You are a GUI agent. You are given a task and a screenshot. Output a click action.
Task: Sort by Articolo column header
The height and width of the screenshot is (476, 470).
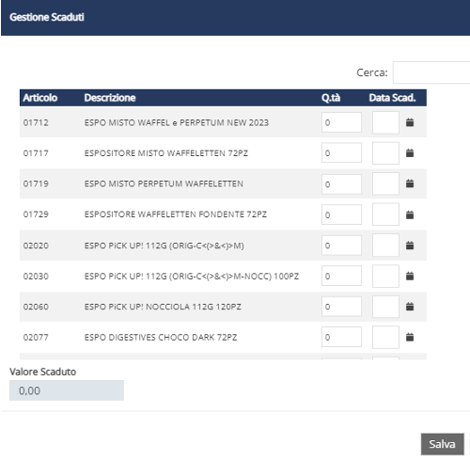click(x=40, y=98)
